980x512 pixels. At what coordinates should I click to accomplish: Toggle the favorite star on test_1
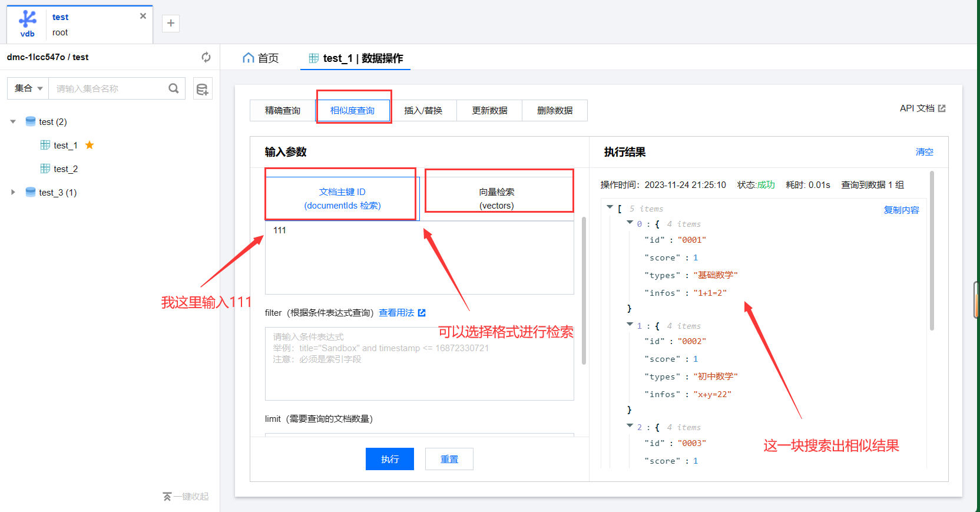click(x=90, y=145)
